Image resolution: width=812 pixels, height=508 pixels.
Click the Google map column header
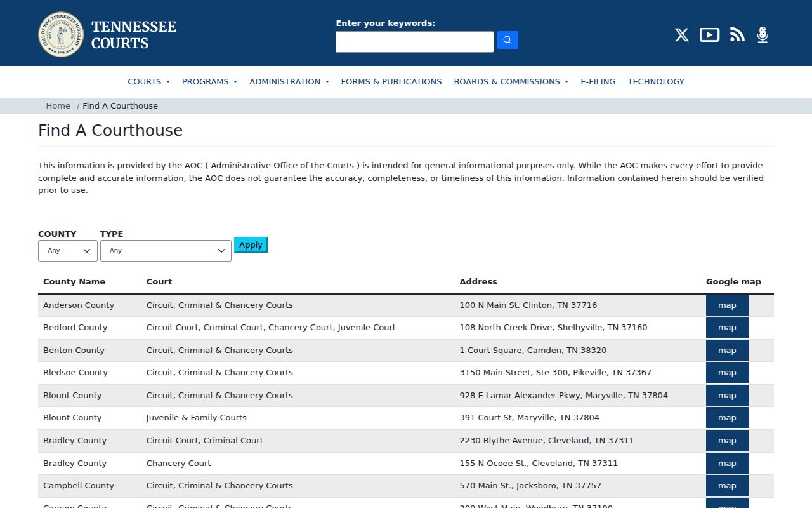tap(733, 282)
